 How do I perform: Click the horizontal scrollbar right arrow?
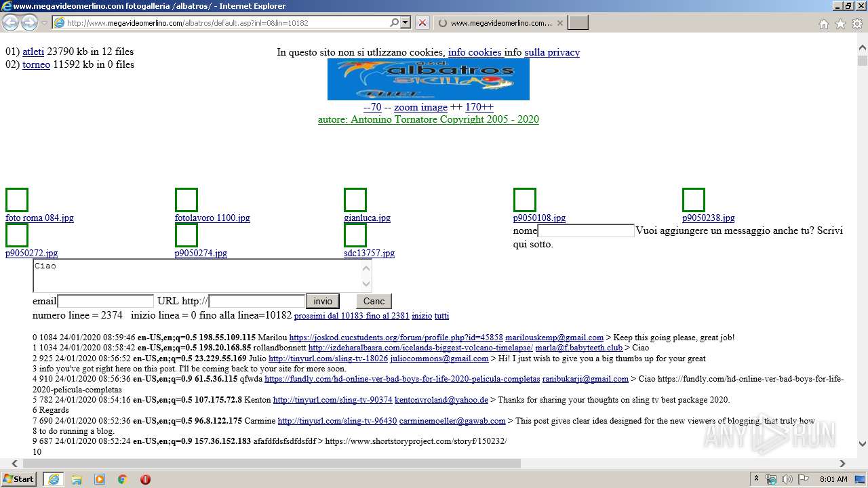[842, 464]
